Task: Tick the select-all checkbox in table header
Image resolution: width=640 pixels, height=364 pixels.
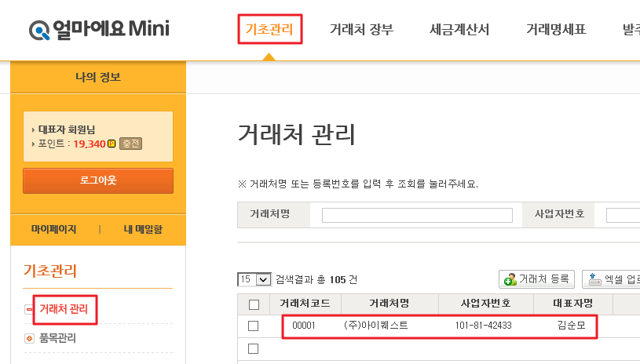Action: (x=253, y=304)
